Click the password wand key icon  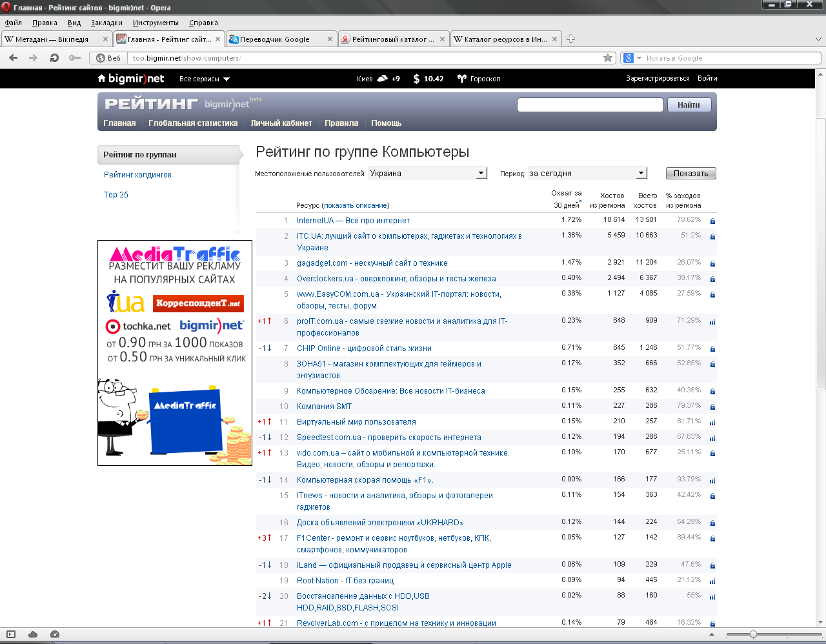click(x=75, y=58)
